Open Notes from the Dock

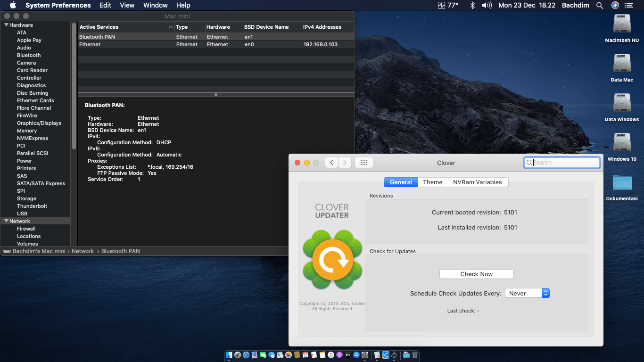pos(322,355)
